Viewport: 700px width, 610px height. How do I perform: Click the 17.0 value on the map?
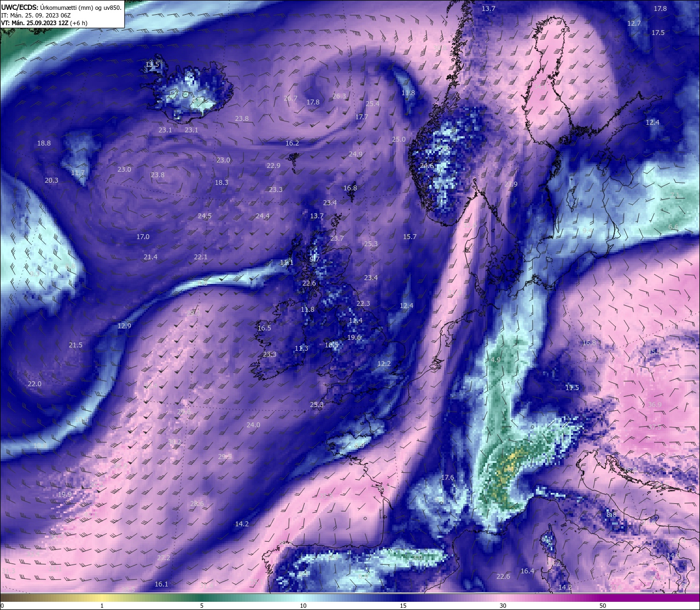[143, 237]
